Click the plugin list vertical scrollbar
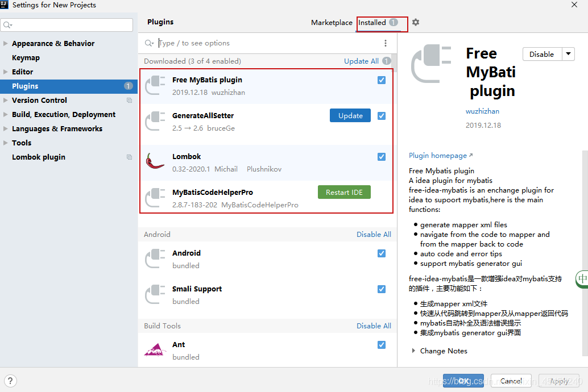The height and width of the screenshot is (392, 588). 395,62
